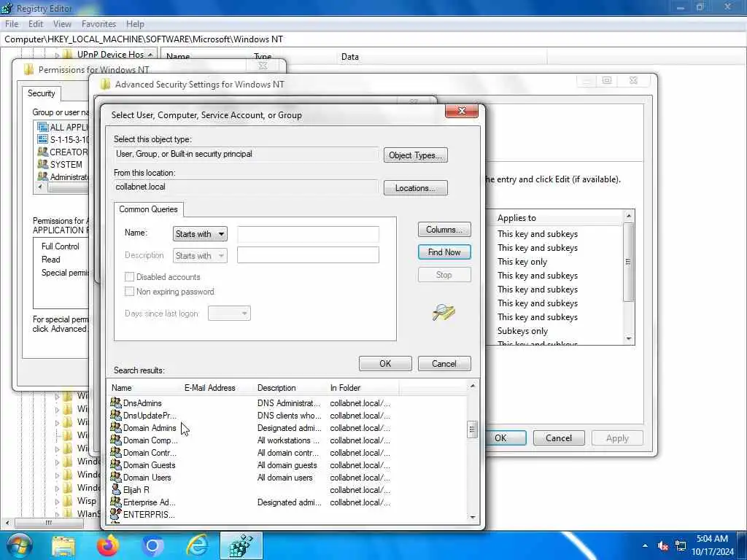
Task: Switch to Registry Editor taskbar icon
Action: (241, 545)
